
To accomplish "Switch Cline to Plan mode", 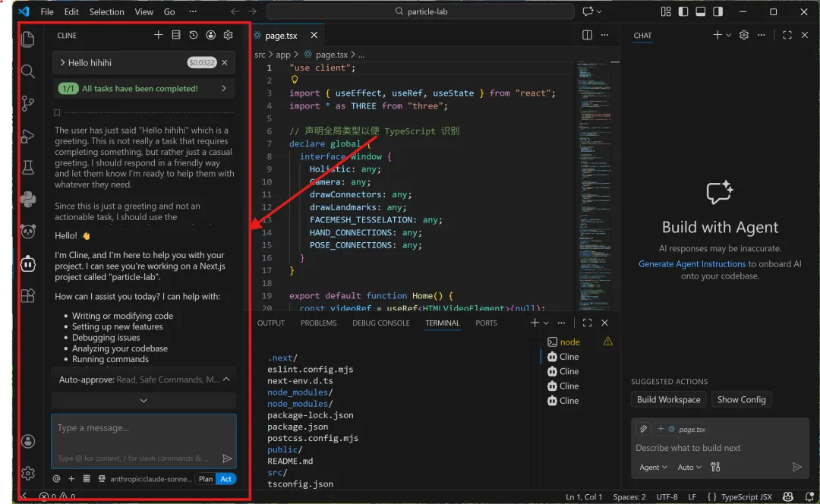I will [x=206, y=479].
